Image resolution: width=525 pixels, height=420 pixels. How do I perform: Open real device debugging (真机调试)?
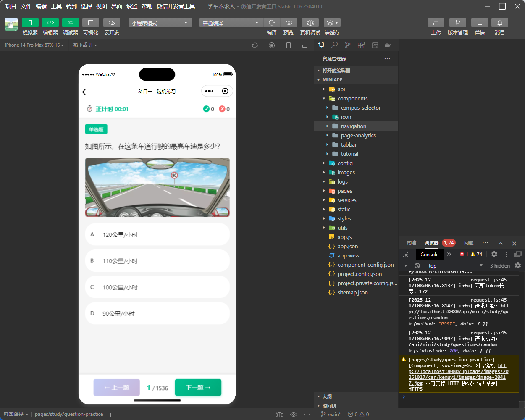(310, 23)
